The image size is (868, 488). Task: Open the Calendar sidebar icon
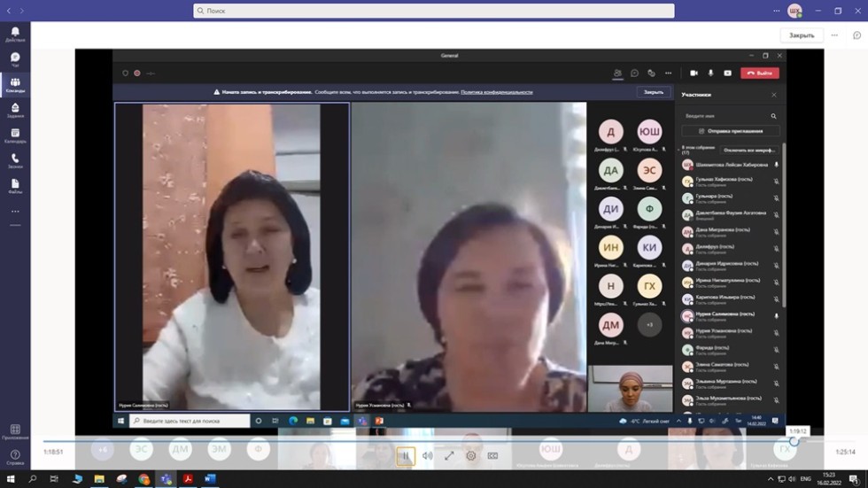[x=15, y=136]
